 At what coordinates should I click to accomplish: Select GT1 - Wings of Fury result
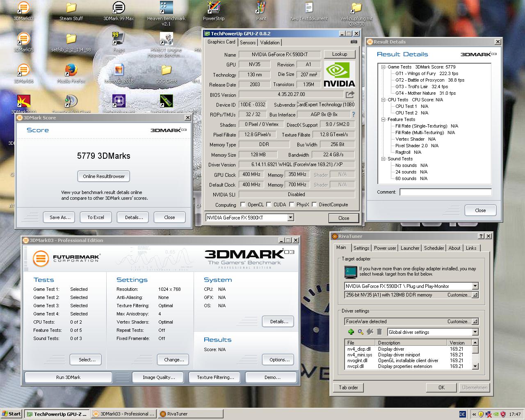pyautogui.click(x=427, y=73)
